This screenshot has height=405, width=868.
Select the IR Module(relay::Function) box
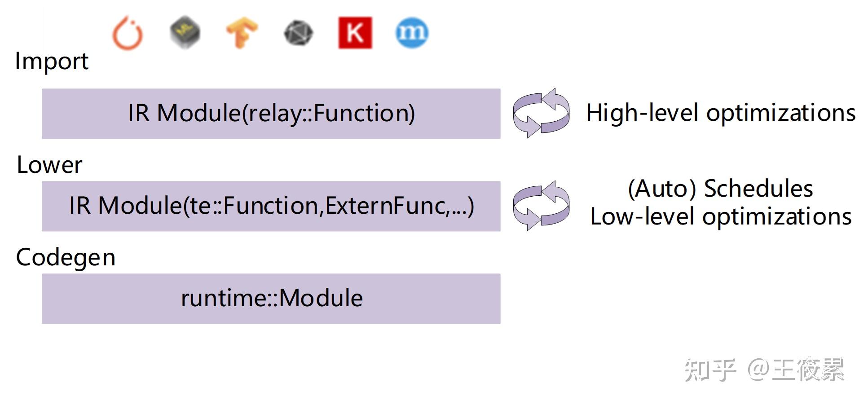pyautogui.click(x=271, y=114)
